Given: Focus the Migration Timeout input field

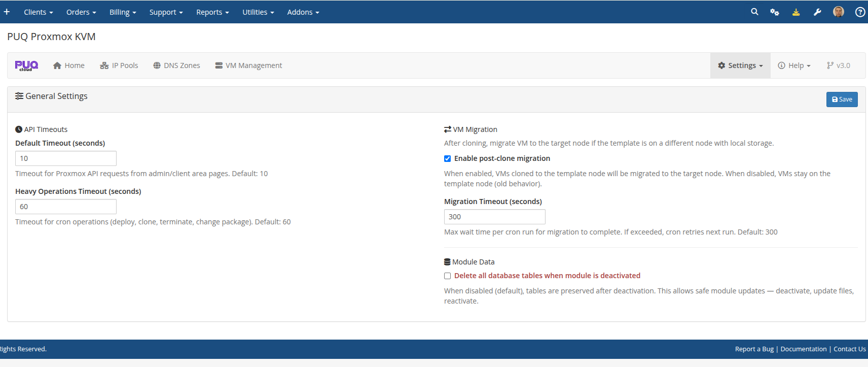Looking at the screenshot, I should pos(494,217).
